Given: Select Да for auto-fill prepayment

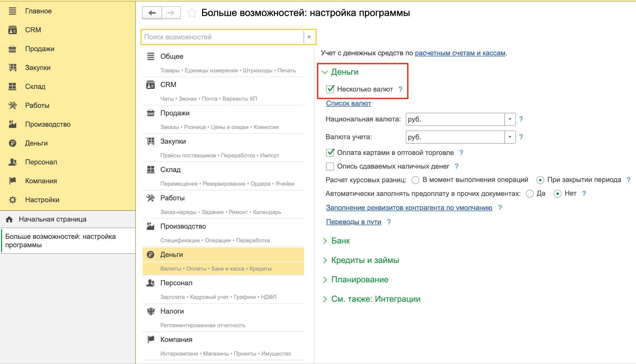Looking at the screenshot, I should click(x=530, y=194).
